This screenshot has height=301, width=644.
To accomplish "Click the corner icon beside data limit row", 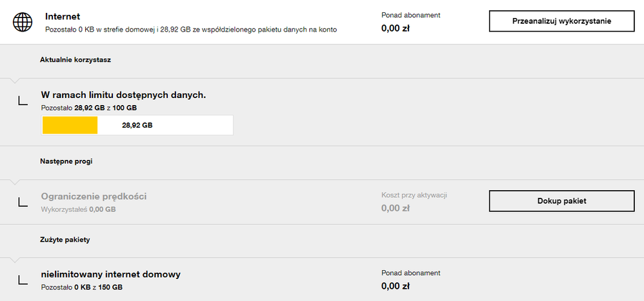I will pyautogui.click(x=23, y=101).
